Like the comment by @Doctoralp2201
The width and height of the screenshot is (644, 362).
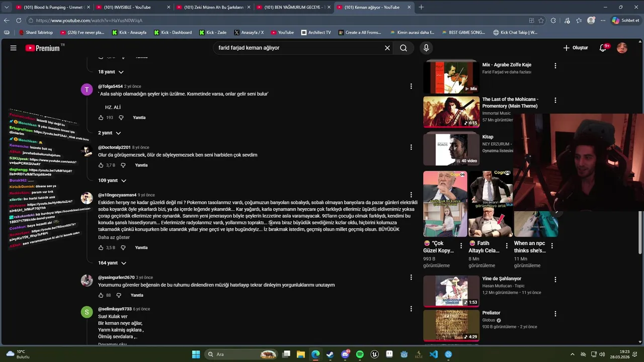click(x=101, y=165)
